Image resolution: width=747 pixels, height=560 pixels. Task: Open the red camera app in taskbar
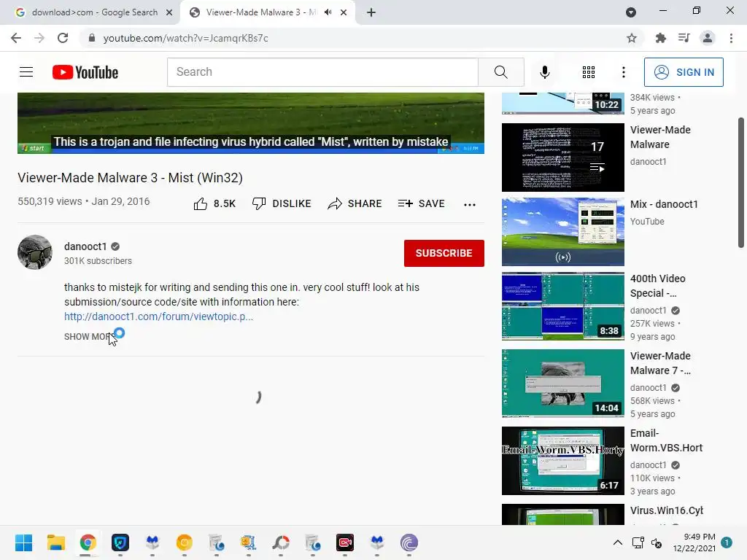(x=345, y=542)
